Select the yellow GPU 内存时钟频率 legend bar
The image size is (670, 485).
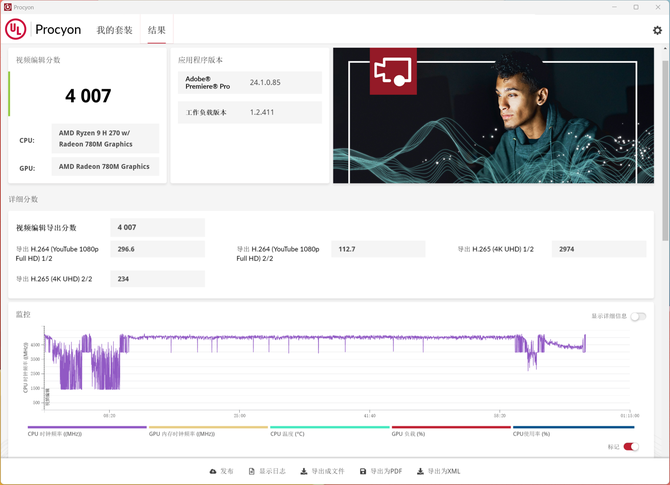(x=208, y=427)
